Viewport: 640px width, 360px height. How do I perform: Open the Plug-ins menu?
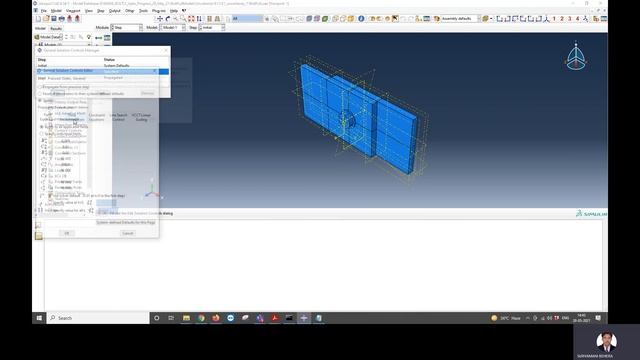click(158, 11)
